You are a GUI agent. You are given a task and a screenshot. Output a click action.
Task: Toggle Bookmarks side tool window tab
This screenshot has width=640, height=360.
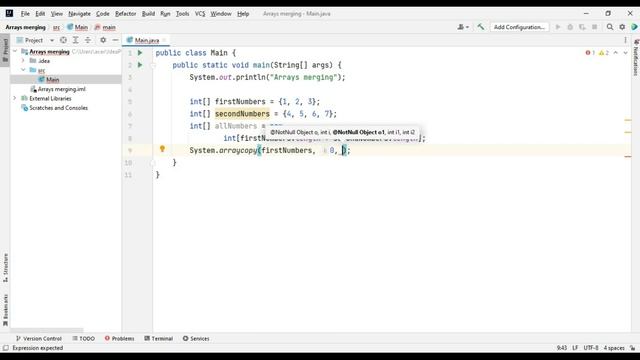click(5, 310)
